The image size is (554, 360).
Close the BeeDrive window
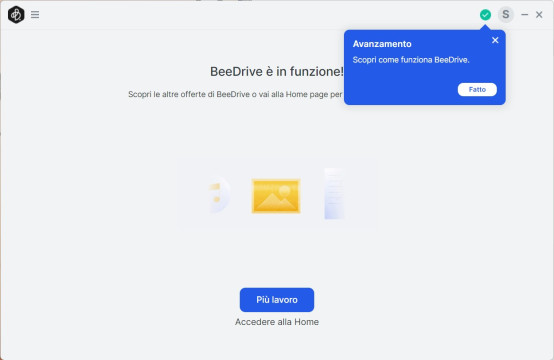[539, 14]
